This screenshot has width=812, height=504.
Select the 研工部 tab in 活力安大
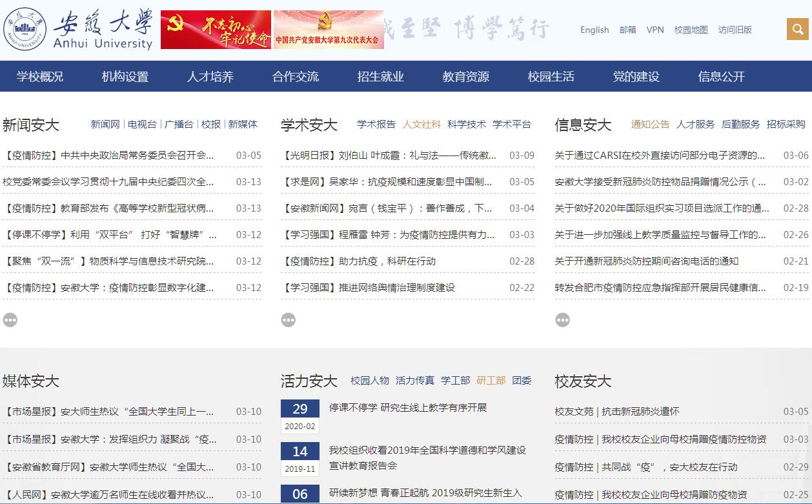[x=491, y=381]
